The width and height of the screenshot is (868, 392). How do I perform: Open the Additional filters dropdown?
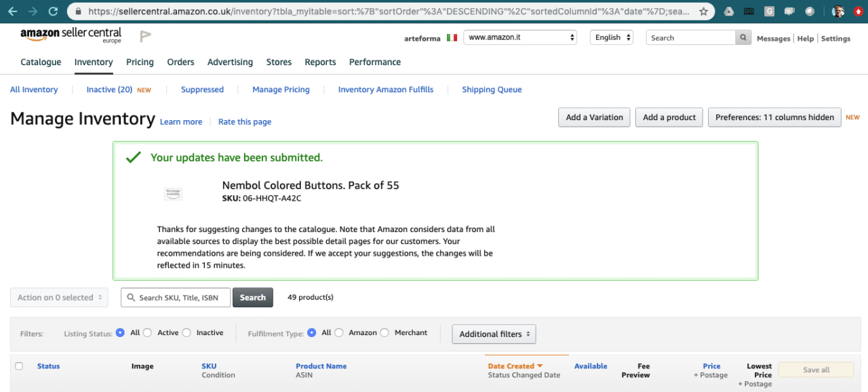click(494, 334)
